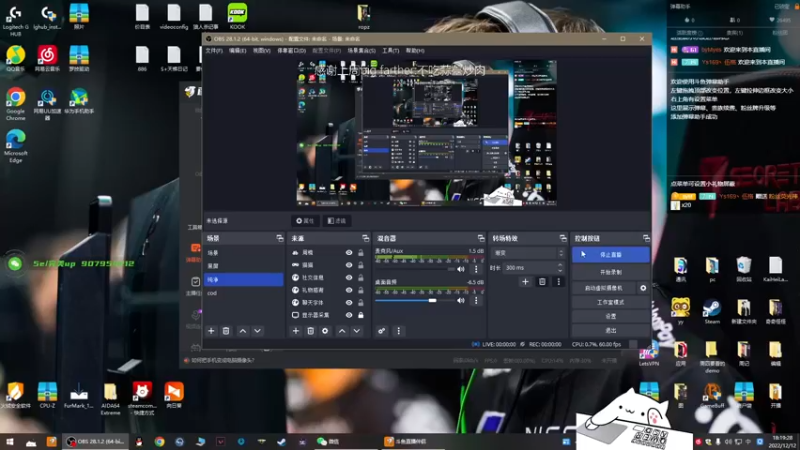Open the 滤镜 button above the sources panel
Viewport: 800px width, 450px height.
point(336,221)
